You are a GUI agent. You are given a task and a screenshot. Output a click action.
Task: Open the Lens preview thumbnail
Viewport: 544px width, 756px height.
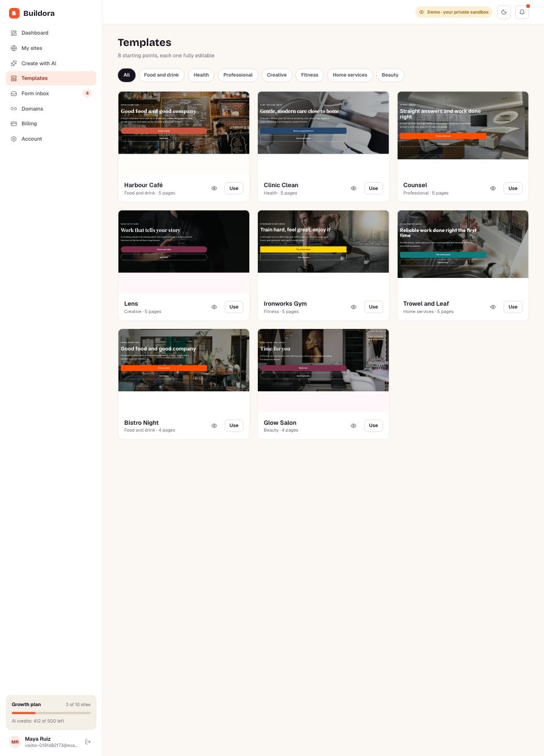point(184,251)
